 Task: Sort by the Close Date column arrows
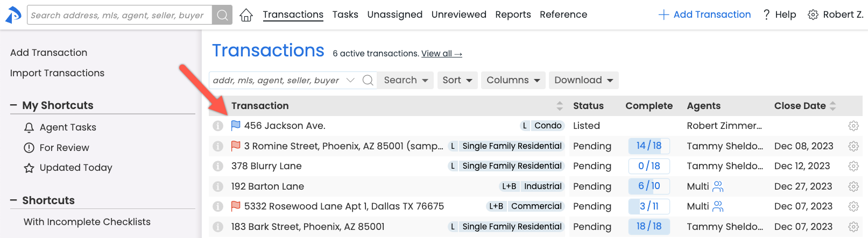832,106
